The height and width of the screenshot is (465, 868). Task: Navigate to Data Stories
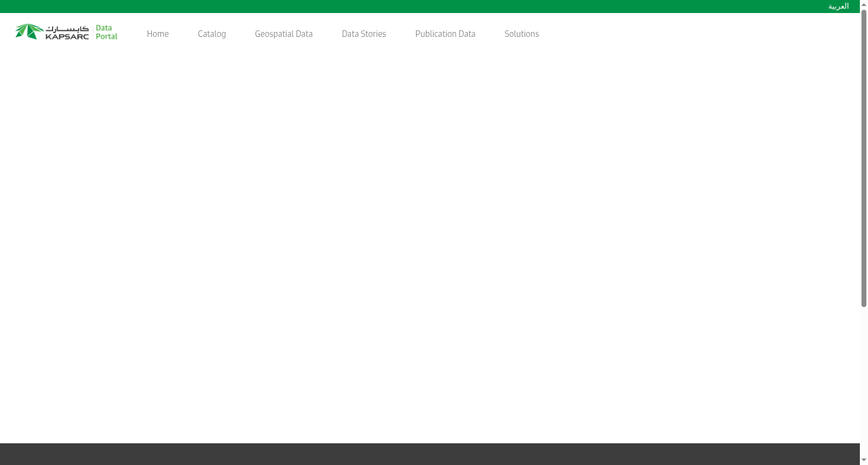click(x=364, y=34)
